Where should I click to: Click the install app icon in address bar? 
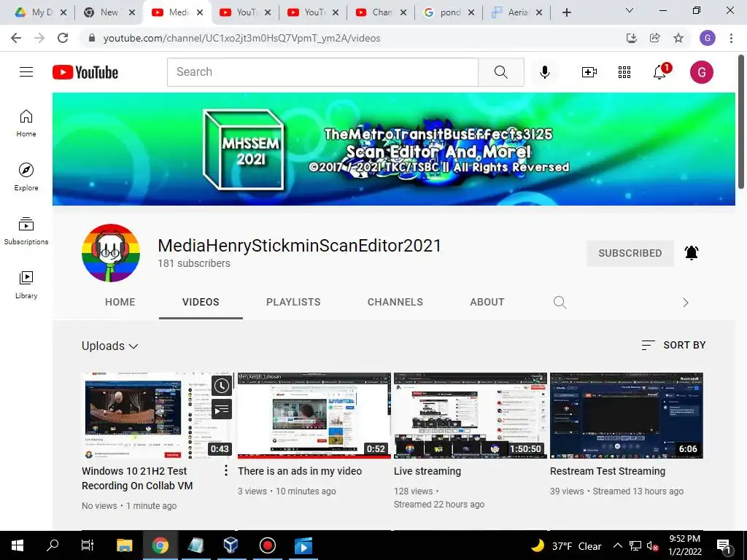[632, 38]
